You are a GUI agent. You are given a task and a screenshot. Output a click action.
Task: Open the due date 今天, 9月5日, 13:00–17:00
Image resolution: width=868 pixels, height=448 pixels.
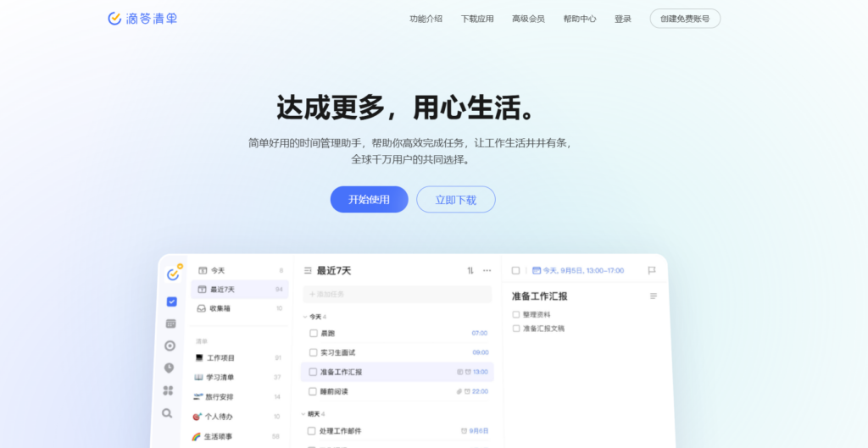coord(578,270)
